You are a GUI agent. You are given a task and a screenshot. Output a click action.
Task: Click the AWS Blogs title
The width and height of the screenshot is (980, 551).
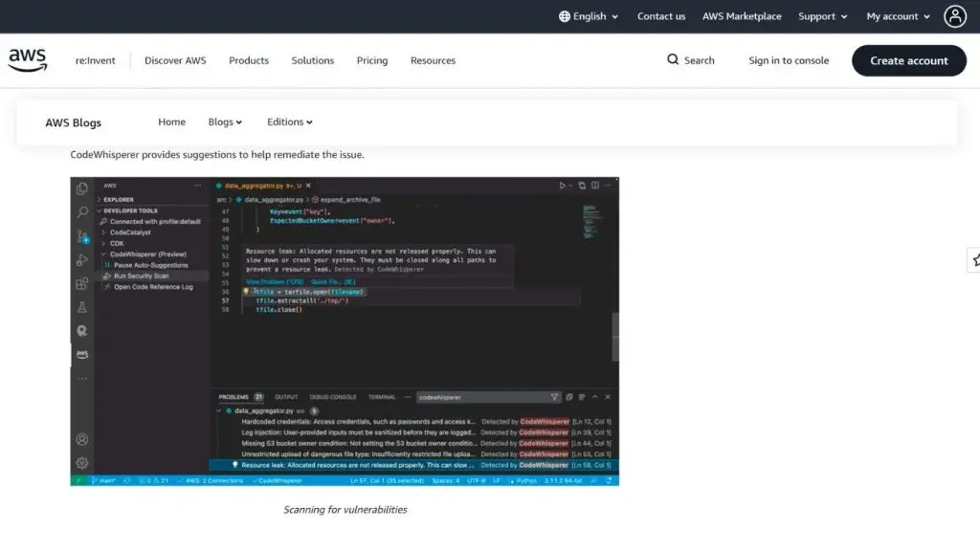pyautogui.click(x=73, y=122)
